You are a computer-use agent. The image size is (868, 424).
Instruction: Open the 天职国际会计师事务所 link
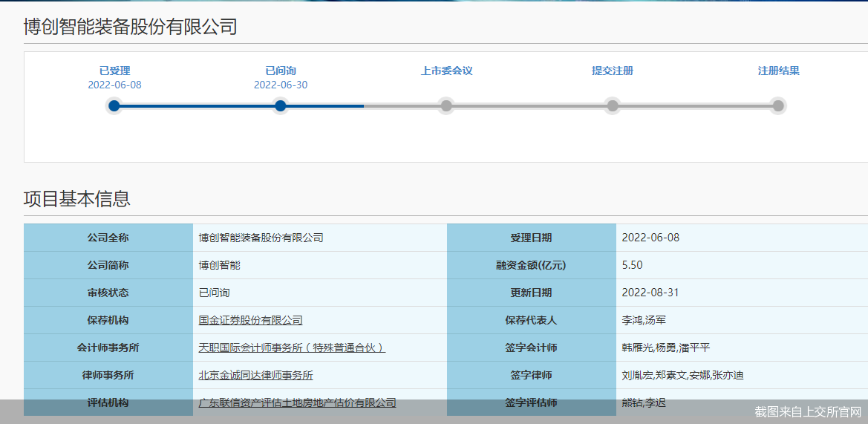293,348
